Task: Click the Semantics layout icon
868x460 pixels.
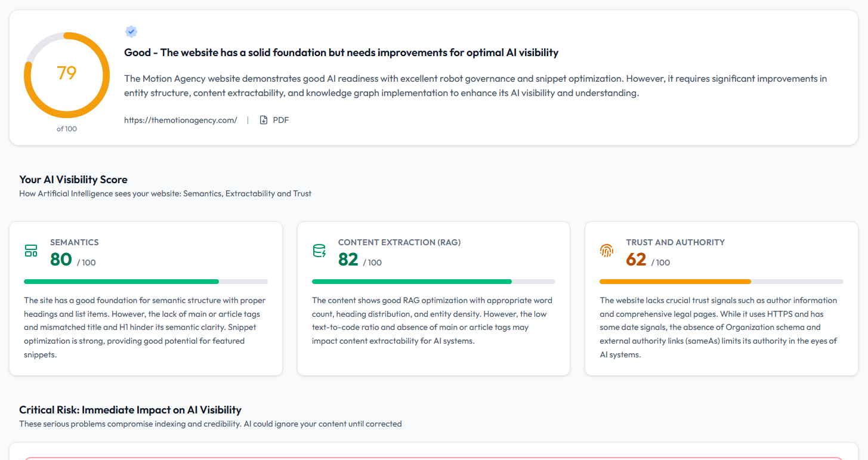Action: (x=31, y=251)
